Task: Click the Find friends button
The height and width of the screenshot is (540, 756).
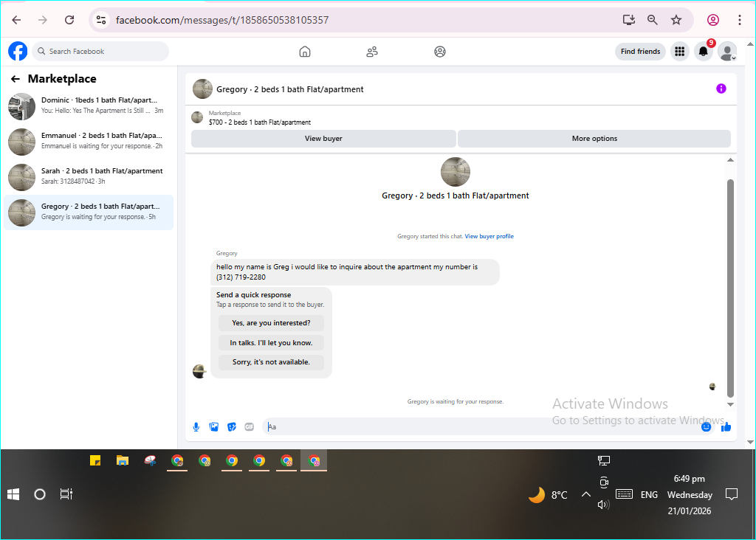Action: [x=640, y=51]
